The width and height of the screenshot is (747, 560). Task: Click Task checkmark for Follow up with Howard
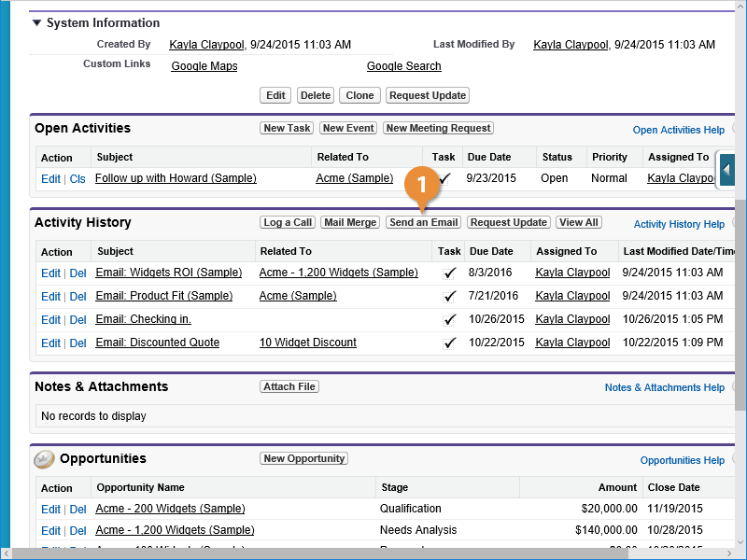[x=445, y=177]
